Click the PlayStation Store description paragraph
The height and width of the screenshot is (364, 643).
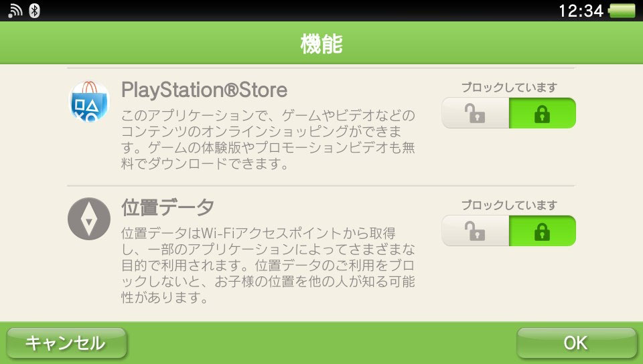pyautogui.click(x=268, y=139)
